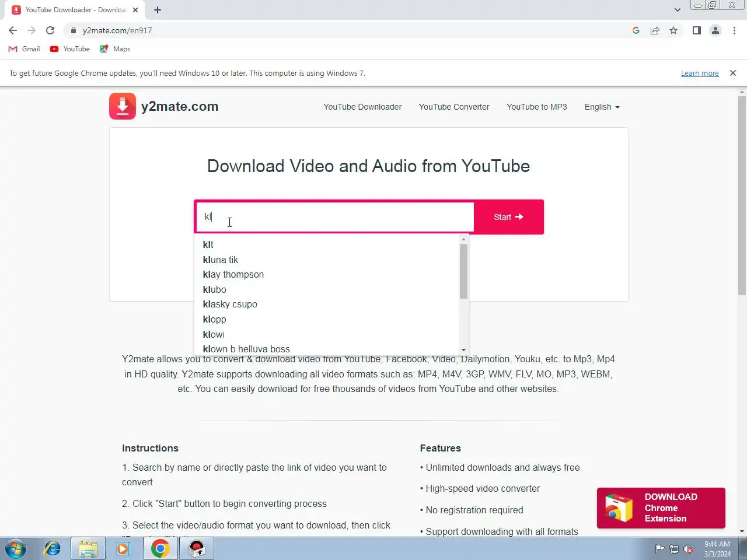Open Windows Explorer from the taskbar

click(88, 549)
